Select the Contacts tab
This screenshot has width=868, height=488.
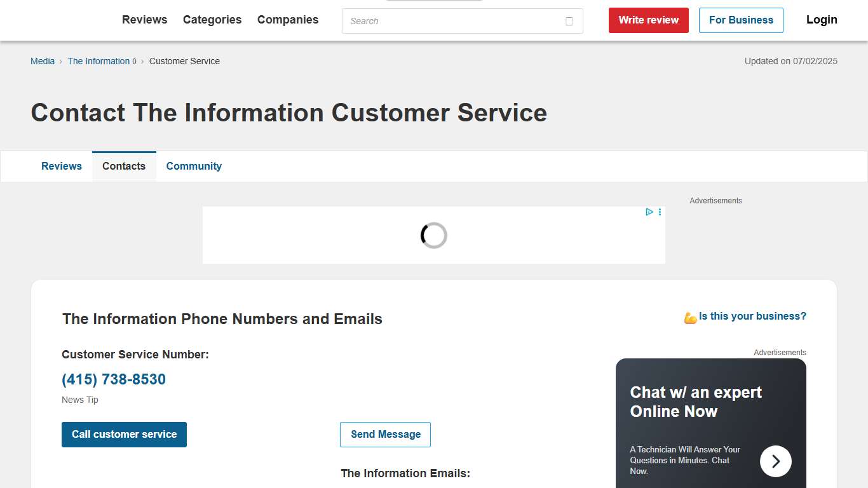click(x=124, y=166)
